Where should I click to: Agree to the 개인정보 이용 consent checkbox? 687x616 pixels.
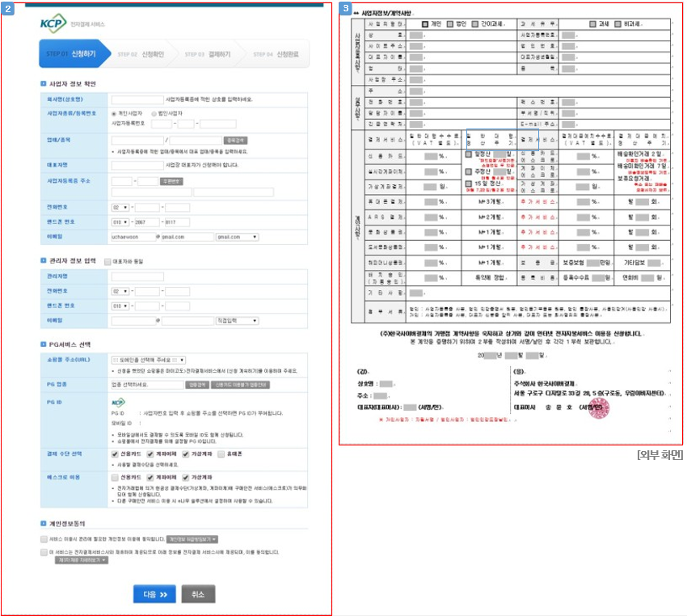44,539
